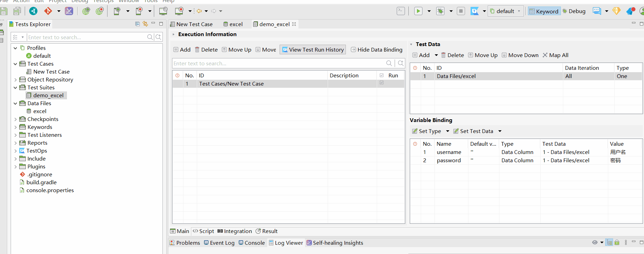Open the Git toolbar icon
This screenshot has width=644, height=254.
click(x=48, y=11)
